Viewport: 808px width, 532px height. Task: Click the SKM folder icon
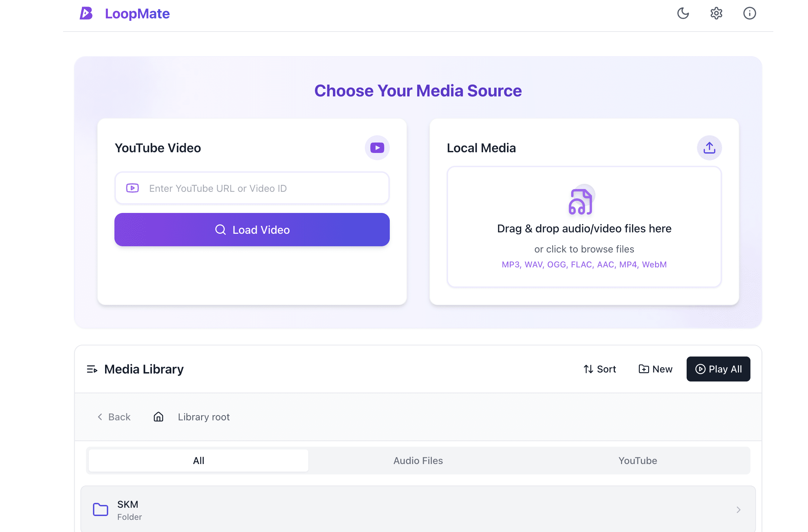pyautogui.click(x=101, y=509)
